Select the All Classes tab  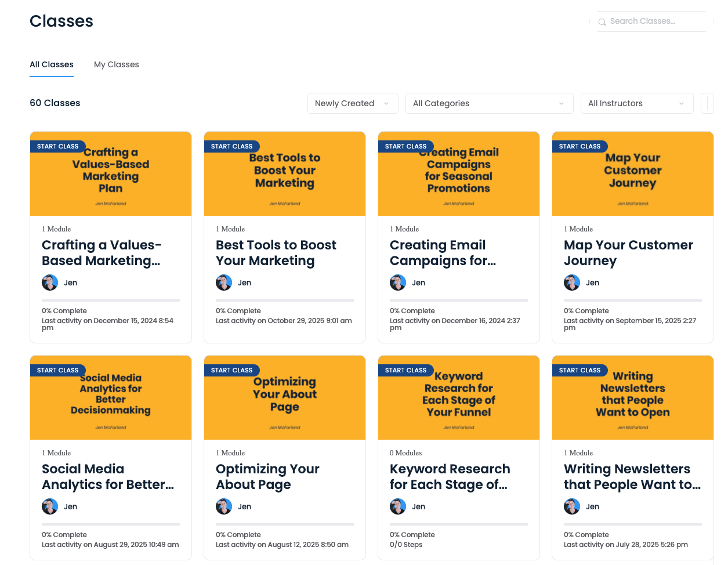(x=52, y=64)
